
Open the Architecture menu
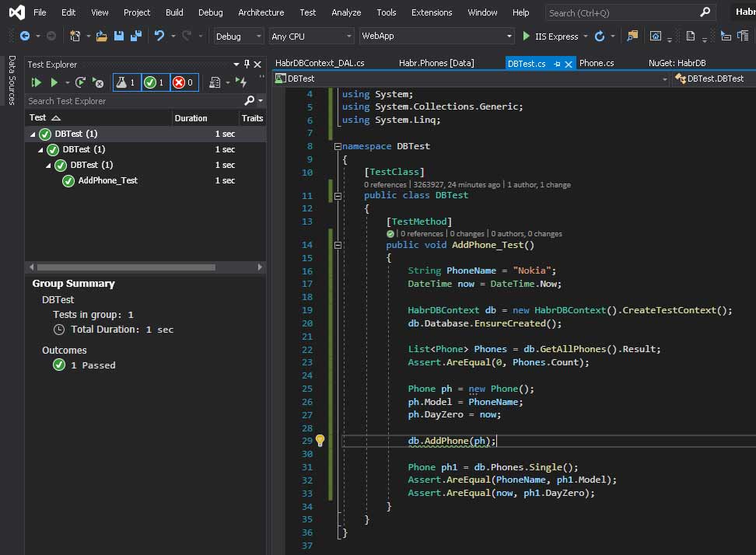tap(261, 12)
